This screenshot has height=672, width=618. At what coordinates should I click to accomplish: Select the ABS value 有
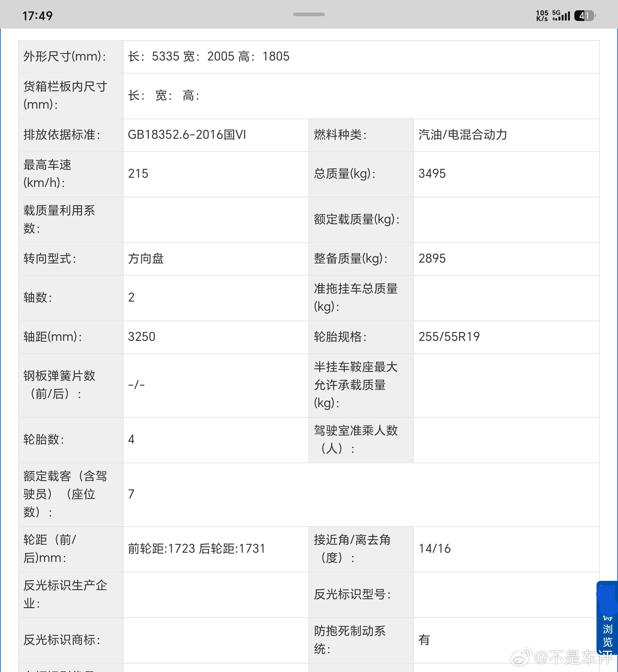[424, 640]
